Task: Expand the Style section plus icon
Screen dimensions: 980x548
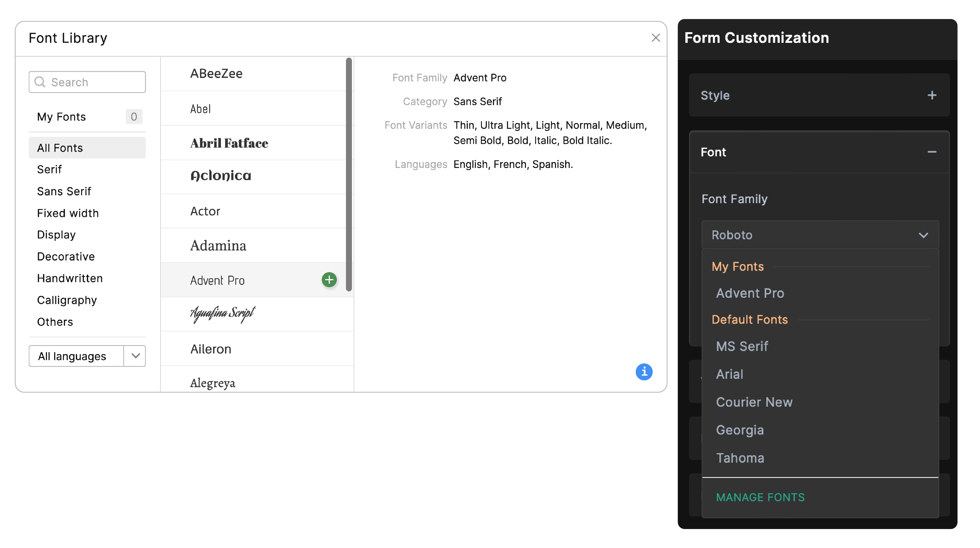Action: [x=932, y=95]
